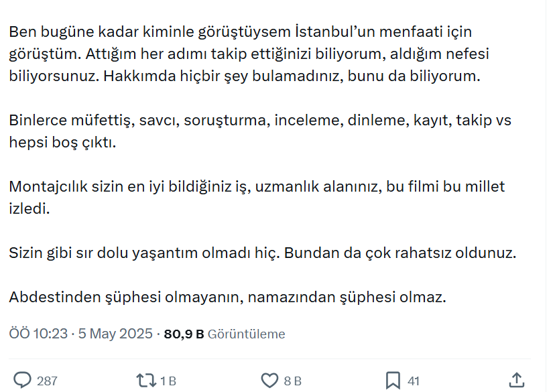Click the 41 bookmarks count
Image resolution: width=555 pixels, height=392 pixels.
(414, 381)
